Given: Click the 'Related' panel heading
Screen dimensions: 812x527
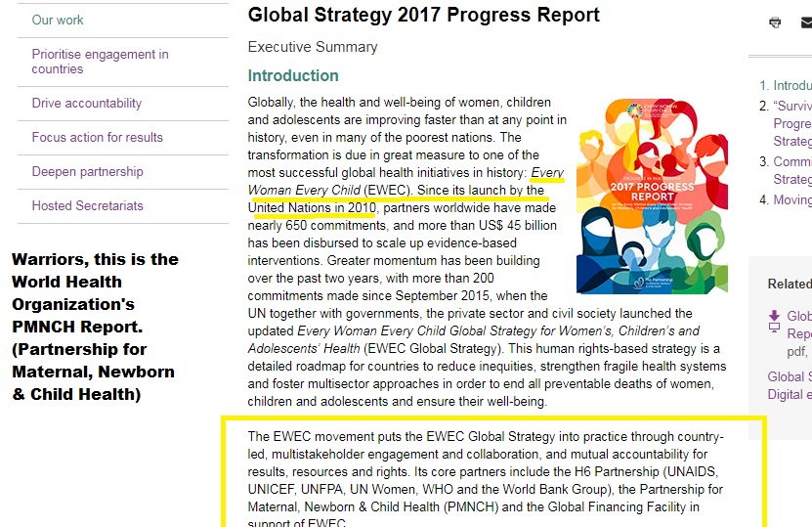Looking at the screenshot, I should (790, 284).
